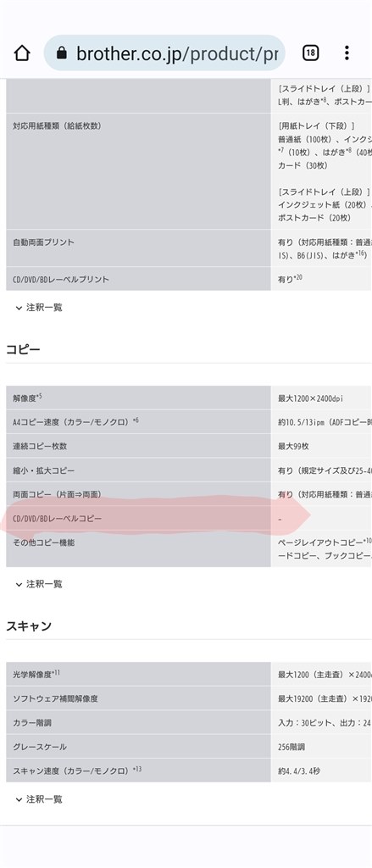Tap the スキャン section heading
Image resolution: width=372 pixels, height=868 pixels.
[x=29, y=626]
